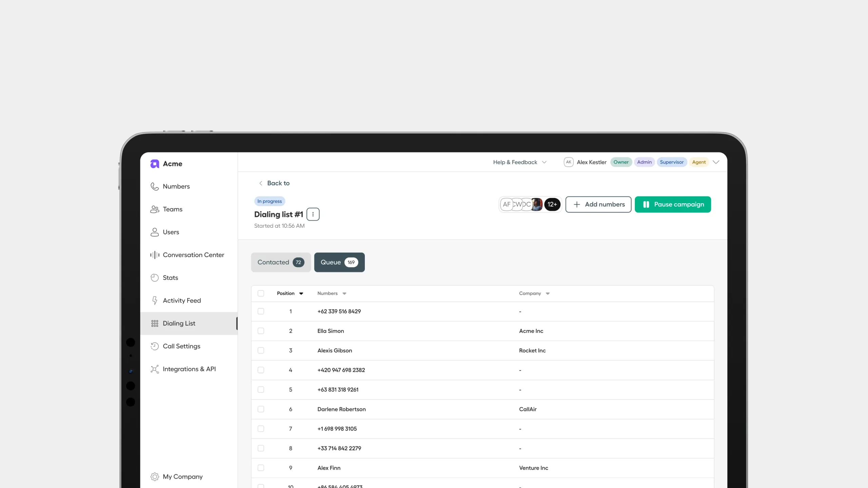Select checkbox for +33 714 842 2279

pos(261,448)
